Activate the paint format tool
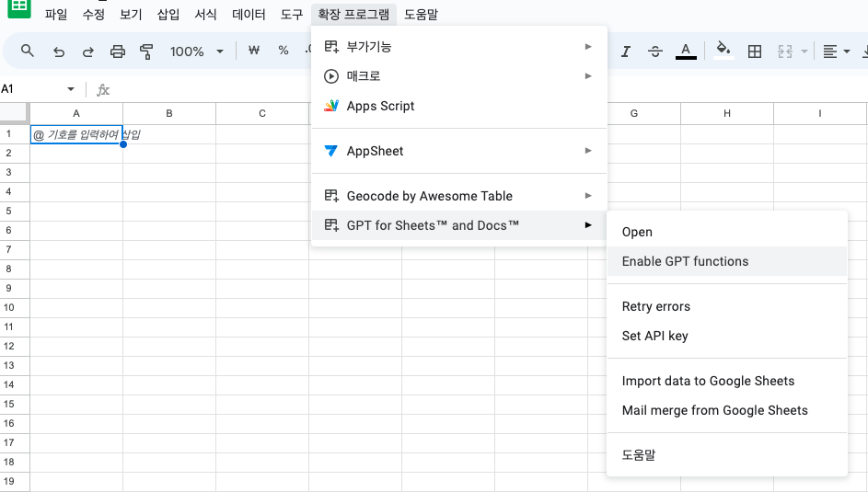868x492 pixels. [146, 51]
